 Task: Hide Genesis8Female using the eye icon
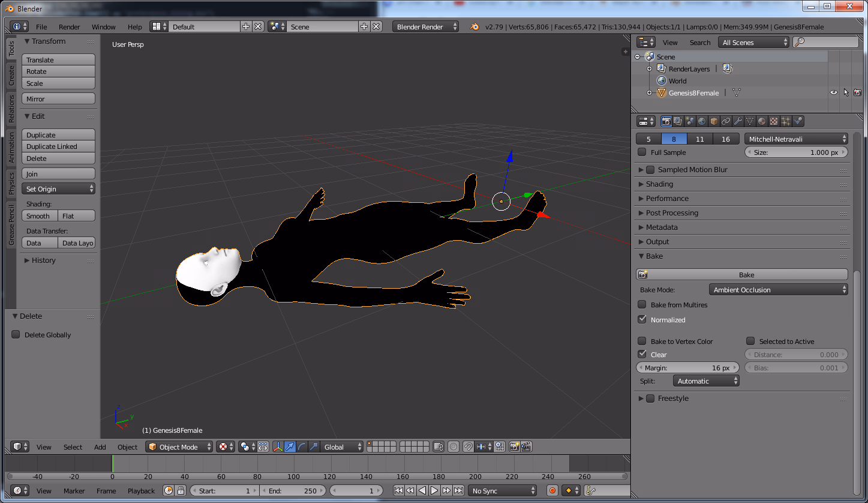click(833, 92)
